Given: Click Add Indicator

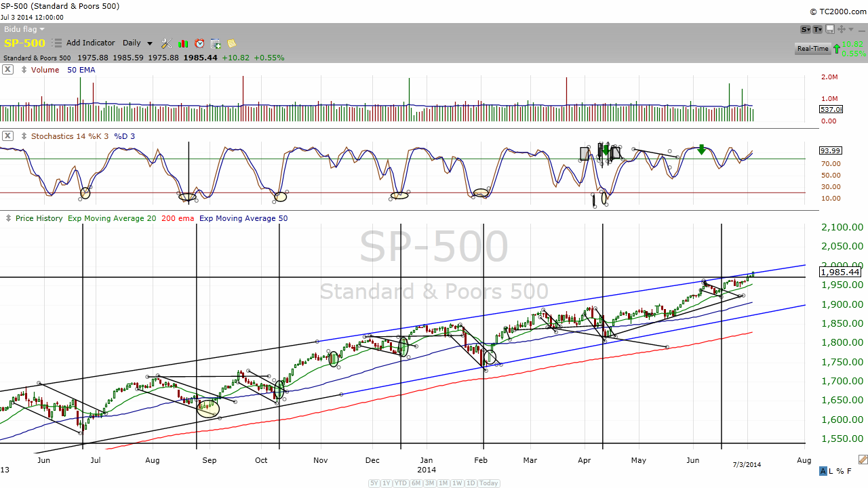Looking at the screenshot, I should point(90,43).
